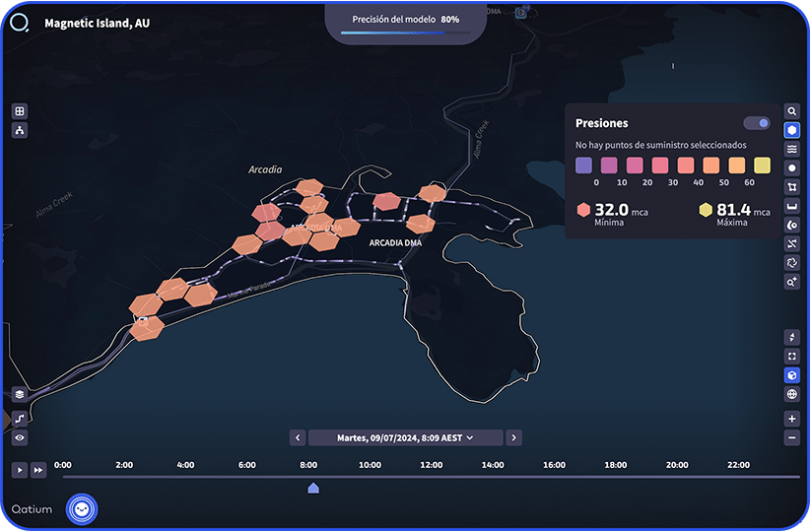Image resolution: width=811 pixels, height=532 pixels.
Task: Open the Qatium assistant robot icon
Action: point(82,509)
